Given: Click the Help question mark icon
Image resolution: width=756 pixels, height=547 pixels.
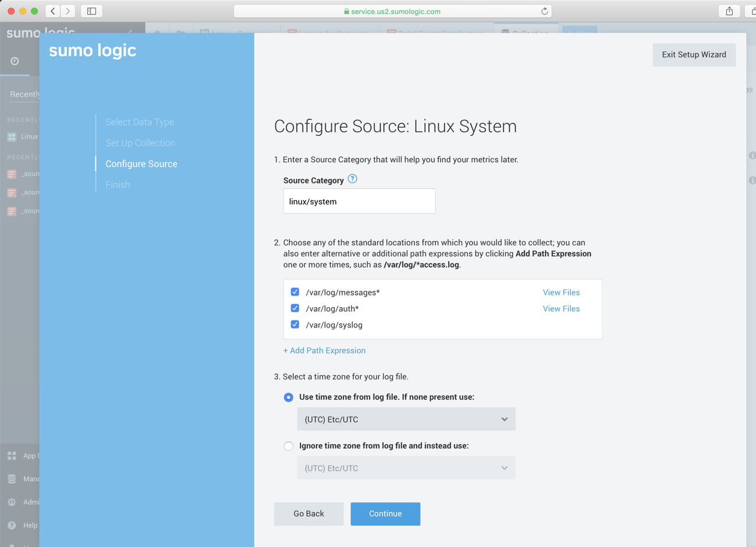Looking at the screenshot, I should tap(12, 525).
